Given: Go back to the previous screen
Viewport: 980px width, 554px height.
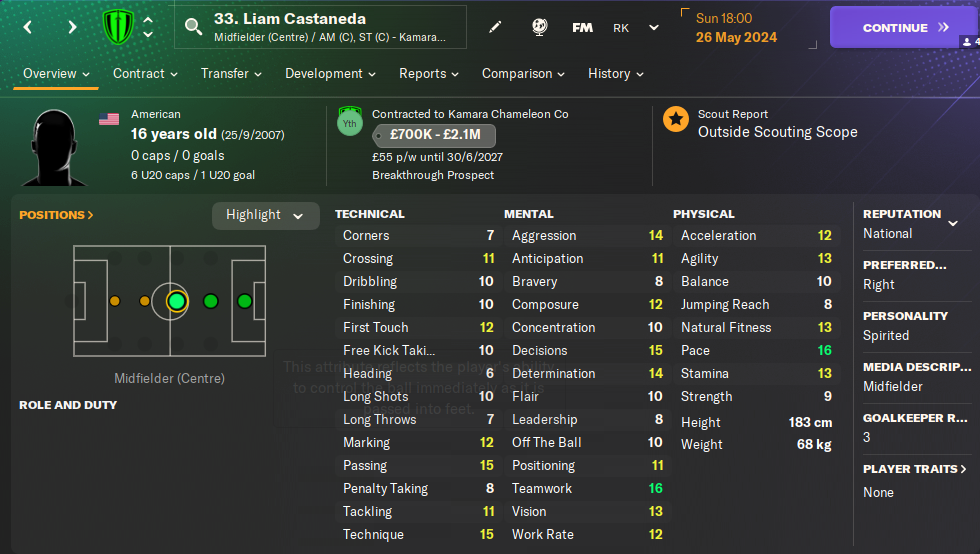Looking at the screenshot, I should (28, 27).
